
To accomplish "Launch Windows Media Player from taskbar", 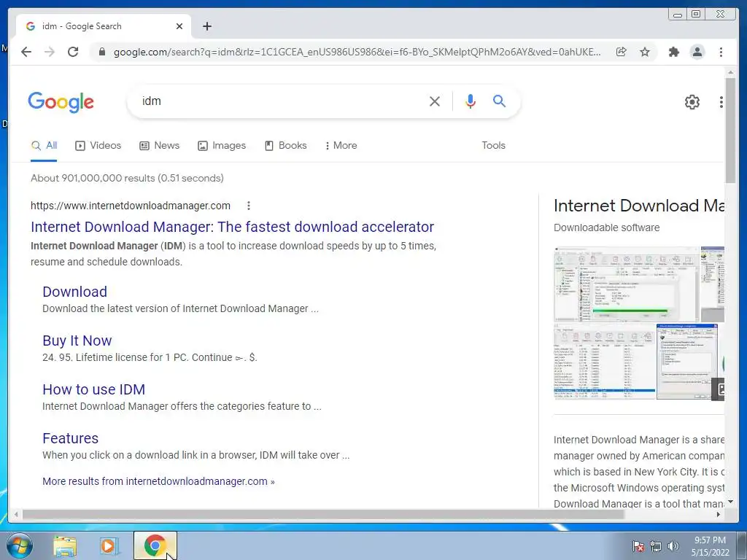I will [109, 545].
